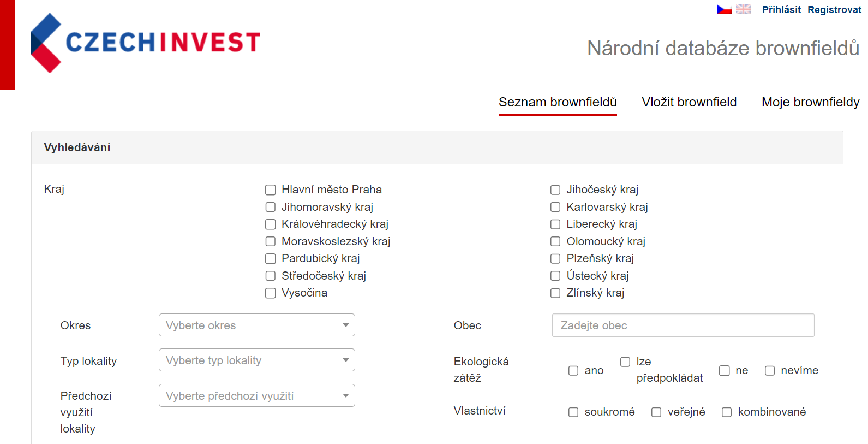Check the Hlavní město Praha checkbox
The height and width of the screenshot is (444, 868).
click(x=271, y=190)
